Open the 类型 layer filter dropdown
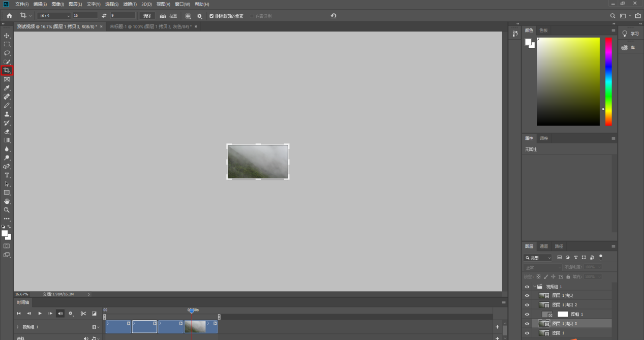The height and width of the screenshot is (340, 644). [x=538, y=258]
